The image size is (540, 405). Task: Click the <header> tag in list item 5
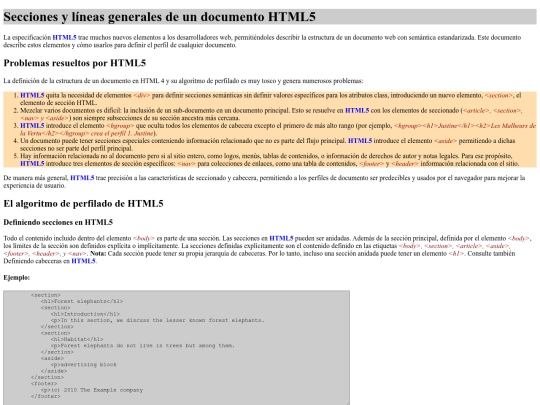[405, 163]
